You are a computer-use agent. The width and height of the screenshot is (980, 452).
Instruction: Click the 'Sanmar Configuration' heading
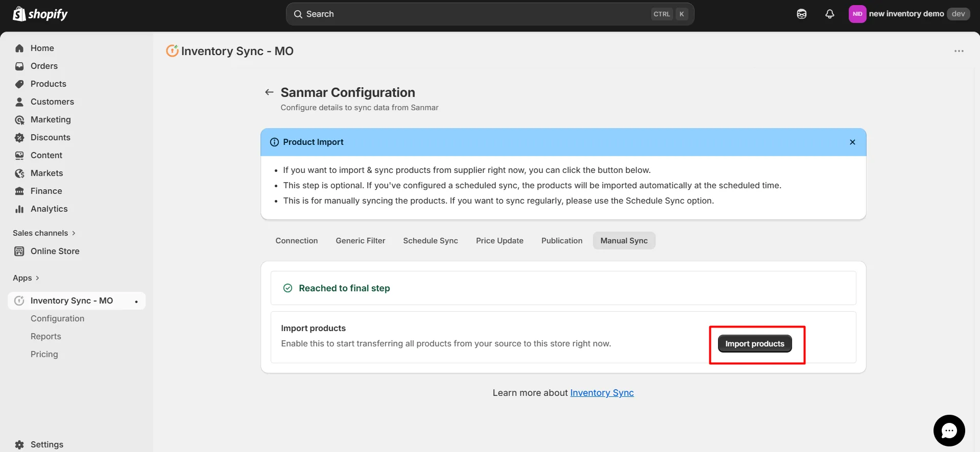point(348,92)
